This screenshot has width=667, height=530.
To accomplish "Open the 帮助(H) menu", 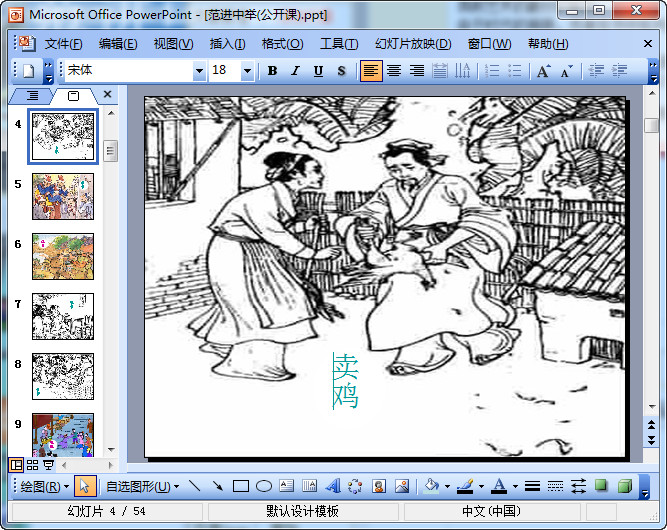I will [x=548, y=44].
